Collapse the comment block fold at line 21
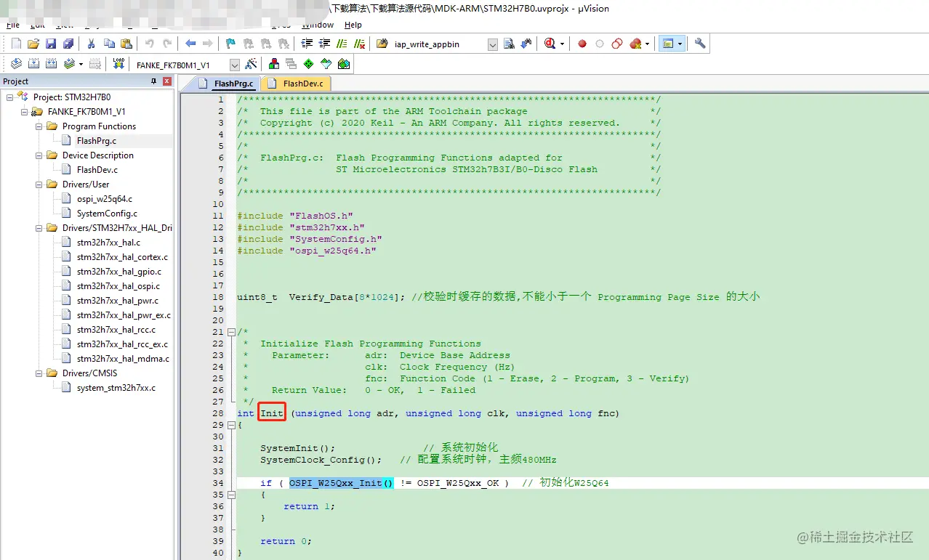Image resolution: width=929 pixels, height=560 pixels. [x=231, y=332]
